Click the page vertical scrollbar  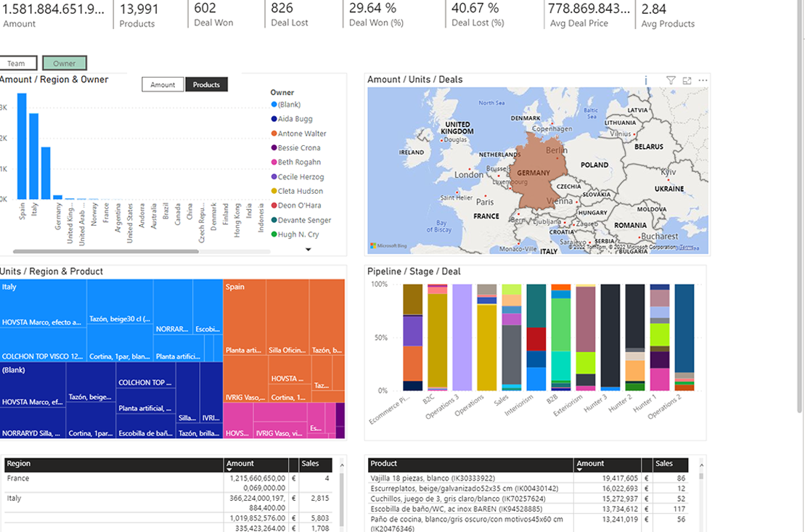point(799,205)
